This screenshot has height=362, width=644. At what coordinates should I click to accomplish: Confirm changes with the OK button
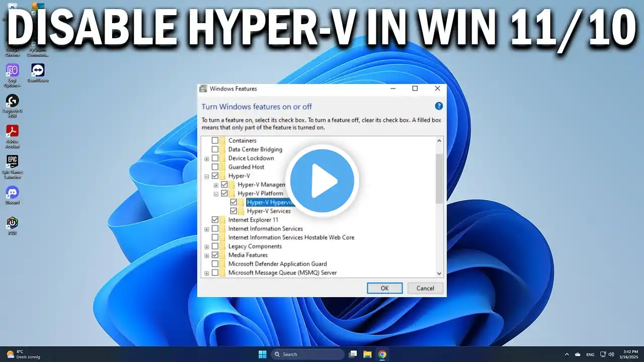[x=384, y=288]
